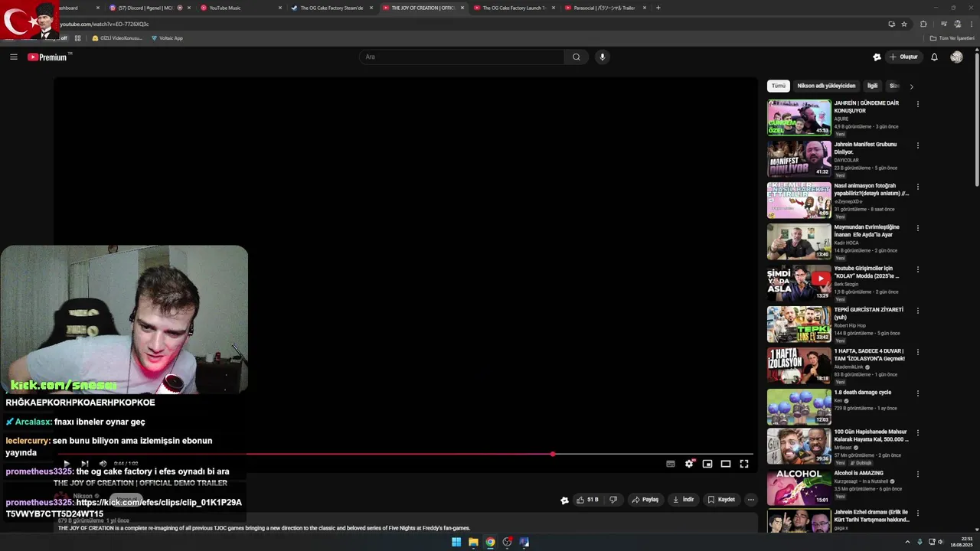Switch to theater mode view
This screenshot has width=980, height=551.
726,464
